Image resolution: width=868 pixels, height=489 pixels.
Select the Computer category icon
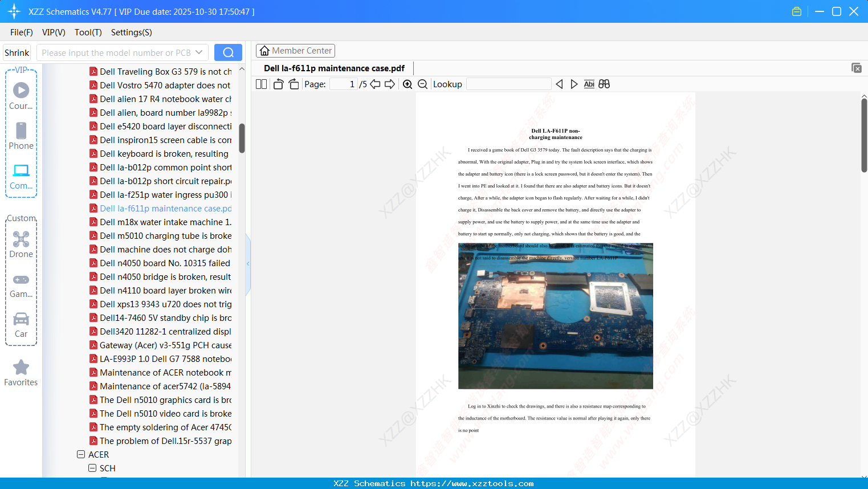click(x=21, y=177)
